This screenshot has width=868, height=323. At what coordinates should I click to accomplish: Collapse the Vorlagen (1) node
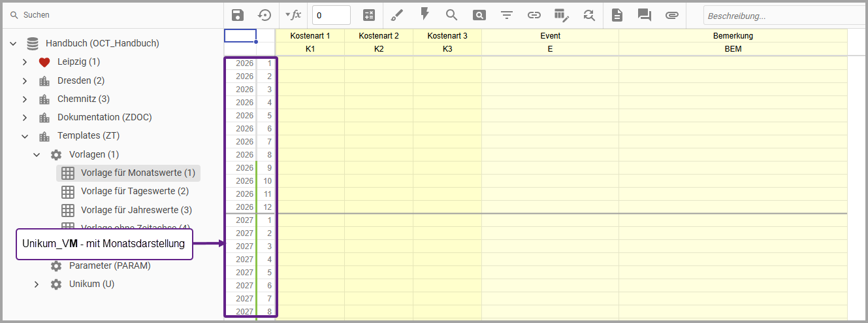click(37, 155)
